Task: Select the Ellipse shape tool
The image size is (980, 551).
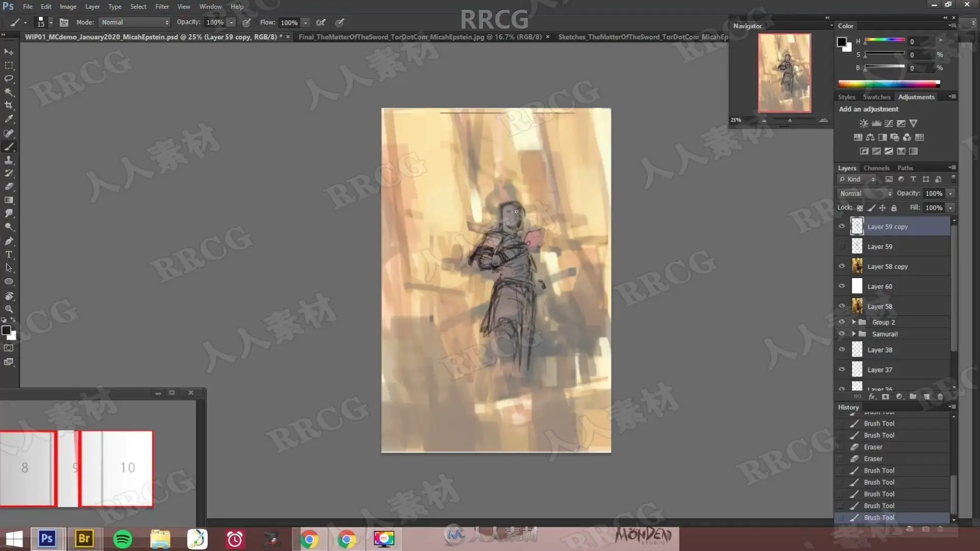Action: pyautogui.click(x=9, y=281)
